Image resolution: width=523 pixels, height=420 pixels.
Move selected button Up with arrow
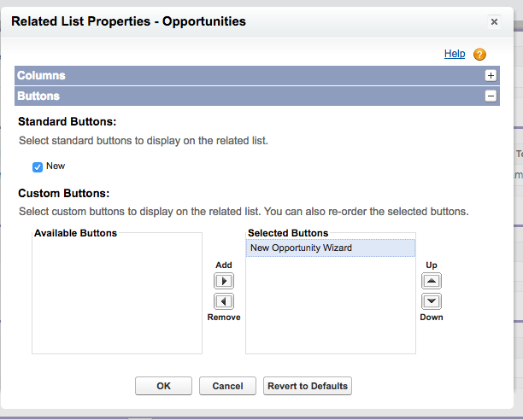click(432, 281)
